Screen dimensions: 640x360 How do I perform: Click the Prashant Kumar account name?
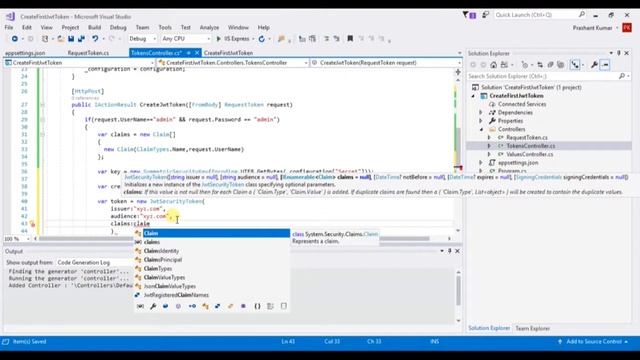(x=592, y=28)
